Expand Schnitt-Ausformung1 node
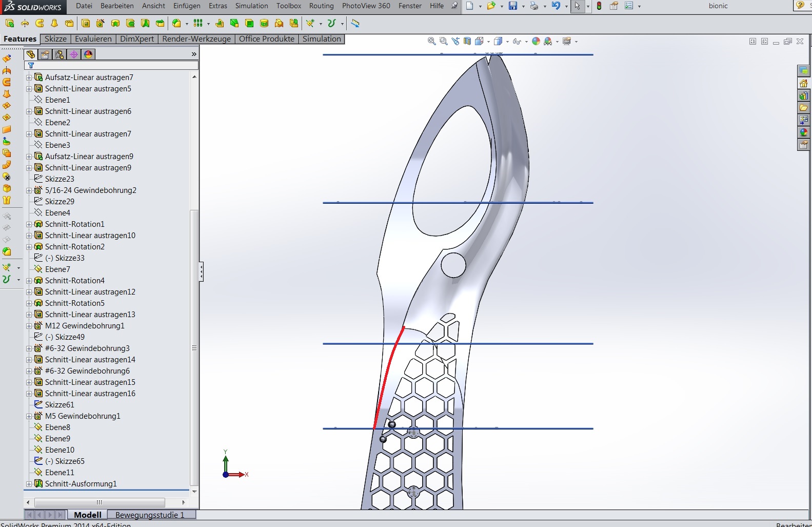This screenshot has height=527, width=812. tap(29, 484)
